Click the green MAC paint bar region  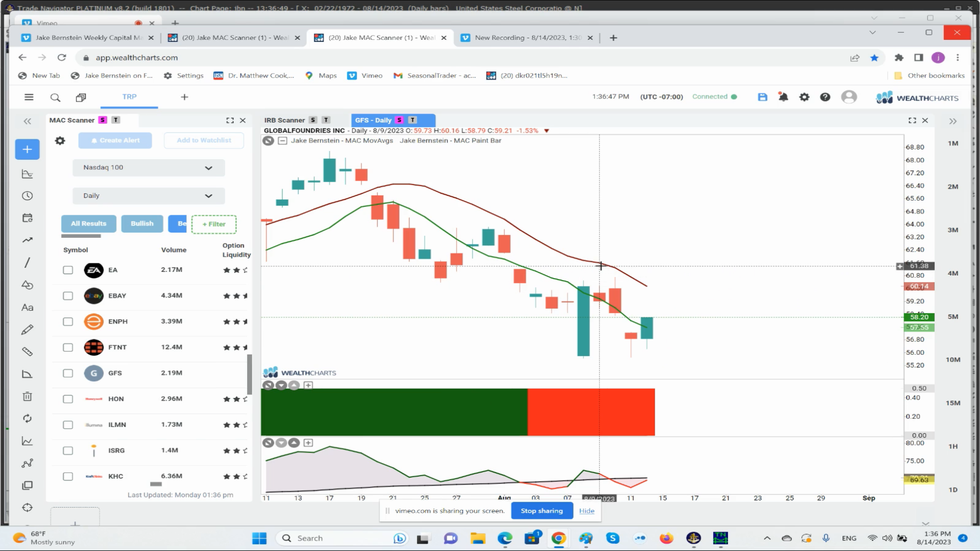(x=394, y=412)
